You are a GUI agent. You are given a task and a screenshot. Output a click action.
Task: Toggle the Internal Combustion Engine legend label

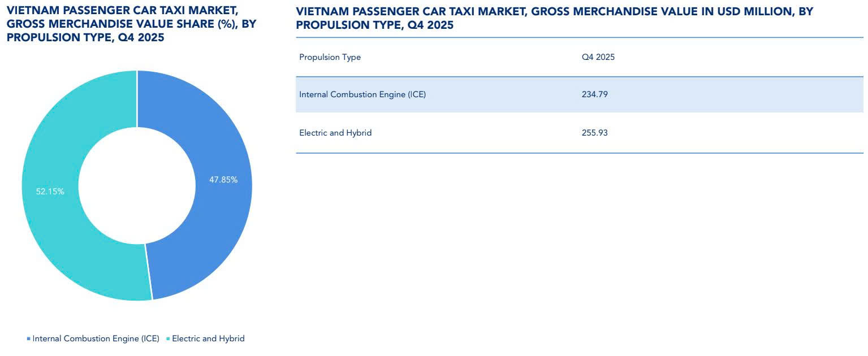click(96, 338)
